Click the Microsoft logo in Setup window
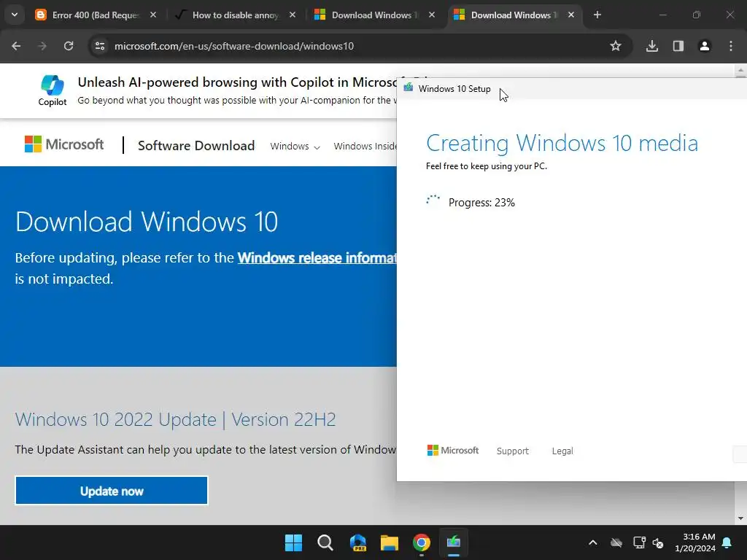 (x=452, y=451)
